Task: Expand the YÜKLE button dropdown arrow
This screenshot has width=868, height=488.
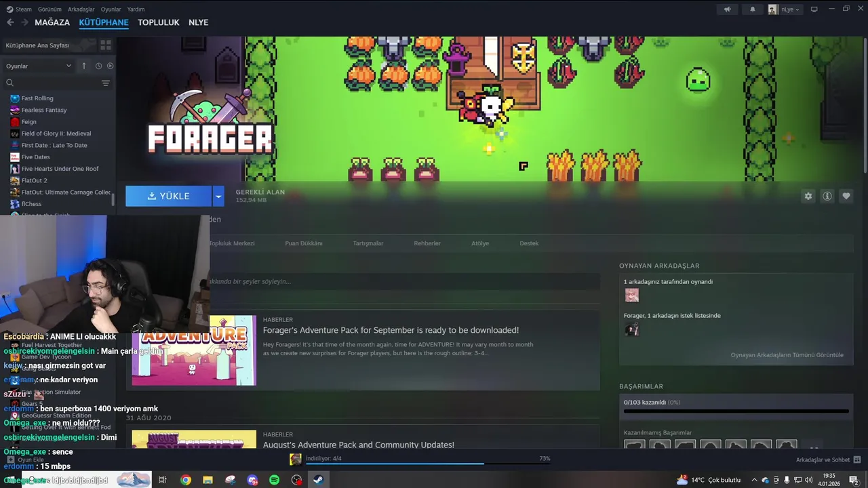Action: click(x=218, y=196)
